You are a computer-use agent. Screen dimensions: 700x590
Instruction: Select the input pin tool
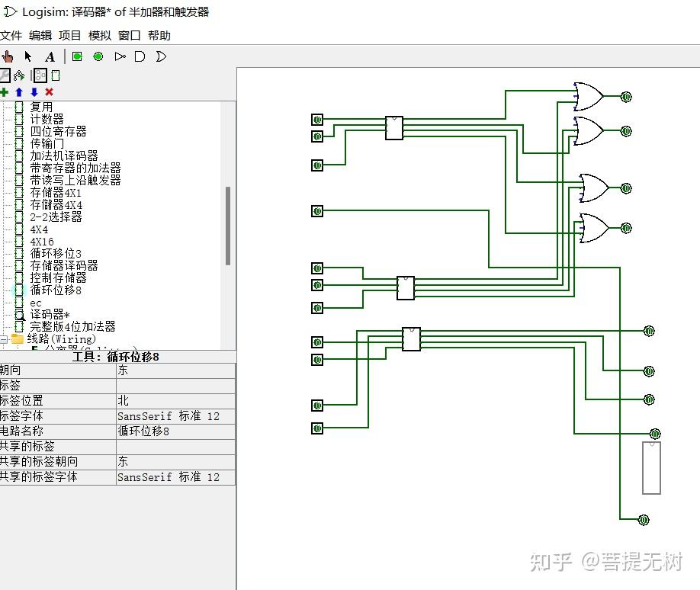coord(75,56)
